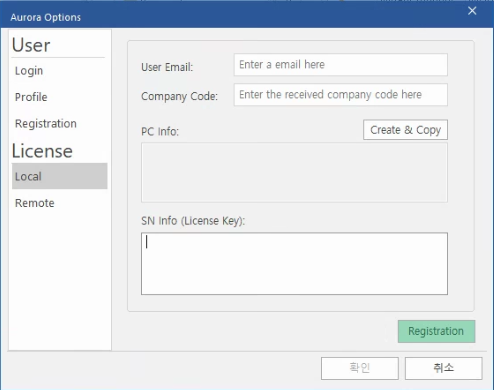Click the 확인 confirm button
The height and width of the screenshot is (390, 494).
[360, 368]
